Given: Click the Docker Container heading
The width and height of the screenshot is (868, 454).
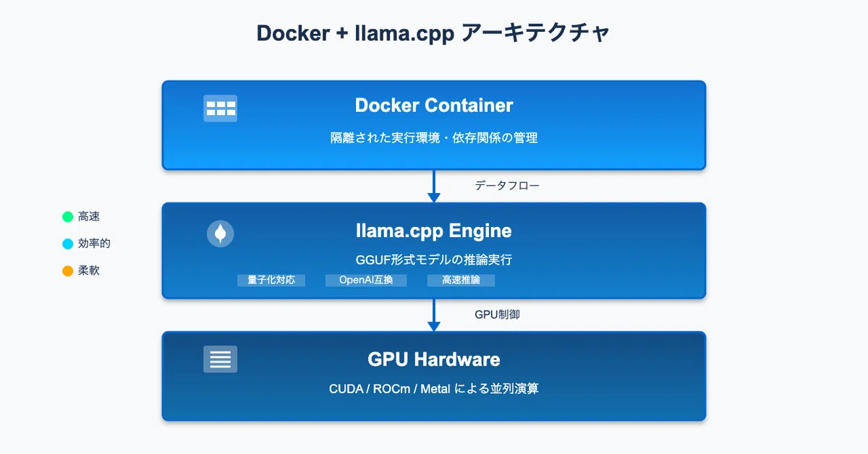Looking at the screenshot, I should [434, 106].
